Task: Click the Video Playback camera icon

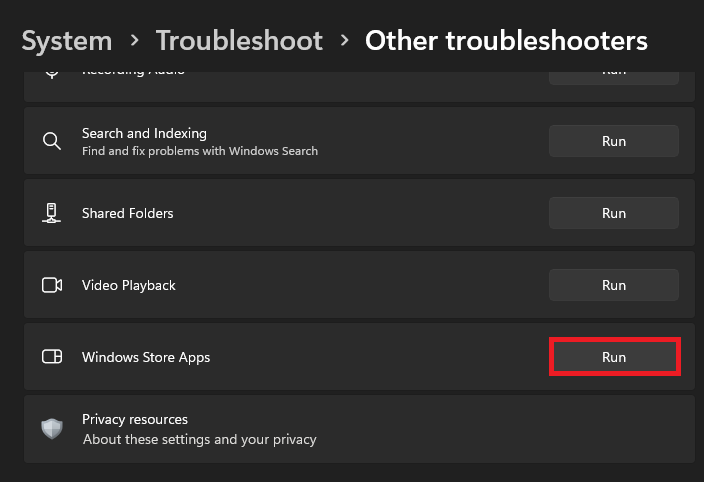Action: click(x=52, y=285)
